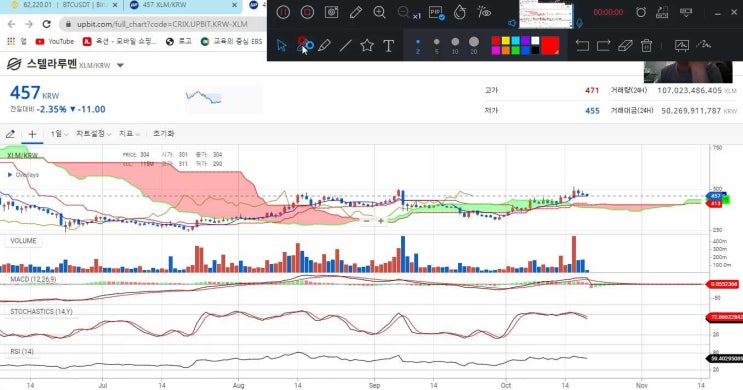Reload the Upbit page
Screen dimensions: 743x390
46,24
